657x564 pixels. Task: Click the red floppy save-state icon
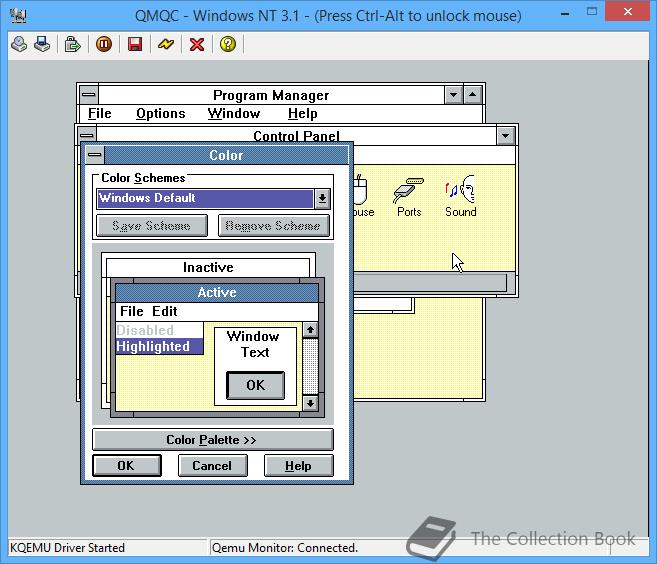click(135, 44)
